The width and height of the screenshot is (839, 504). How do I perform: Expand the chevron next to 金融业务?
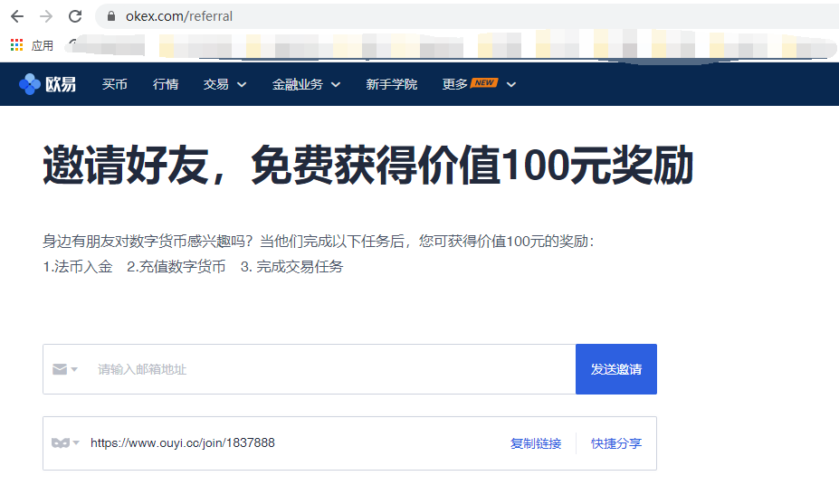[336, 84]
